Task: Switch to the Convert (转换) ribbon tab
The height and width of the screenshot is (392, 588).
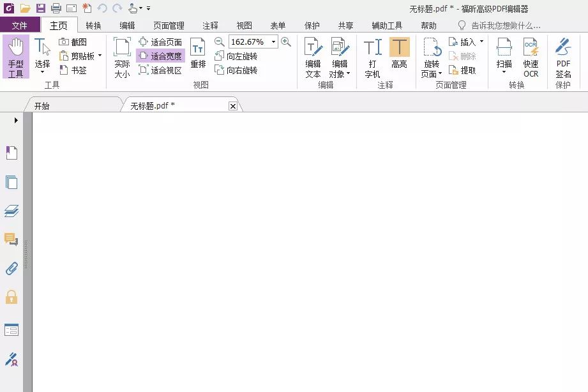Action: (x=93, y=26)
